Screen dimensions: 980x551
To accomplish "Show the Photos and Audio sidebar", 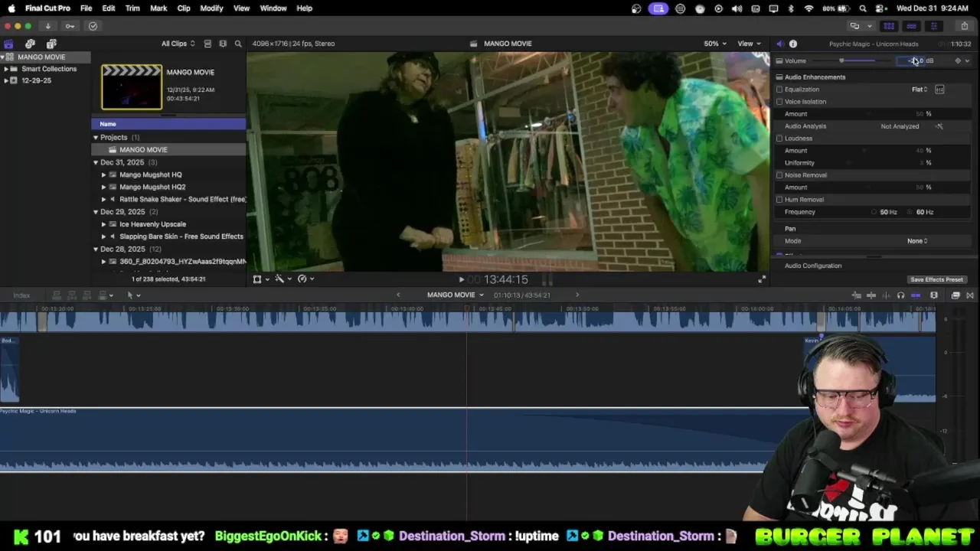I will pyautogui.click(x=30, y=44).
